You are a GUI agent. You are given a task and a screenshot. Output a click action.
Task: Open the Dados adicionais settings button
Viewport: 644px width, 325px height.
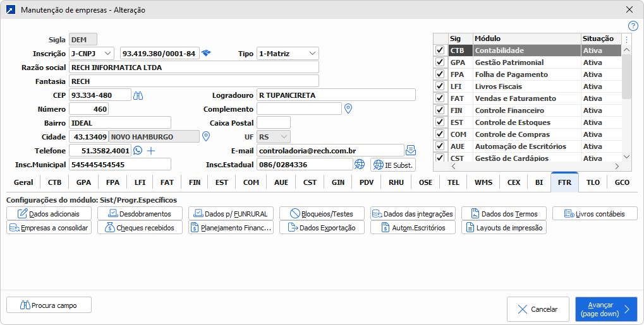pos(49,214)
